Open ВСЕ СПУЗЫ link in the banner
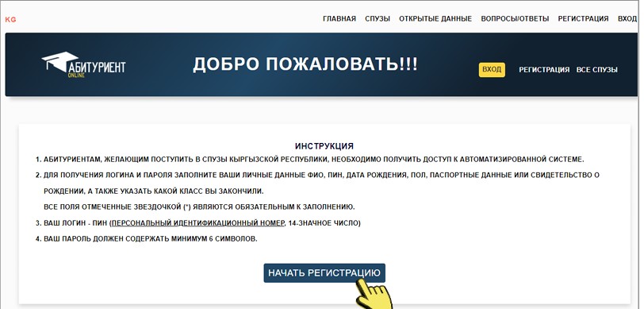The height and width of the screenshot is (309, 644). (x=596, y=70)
